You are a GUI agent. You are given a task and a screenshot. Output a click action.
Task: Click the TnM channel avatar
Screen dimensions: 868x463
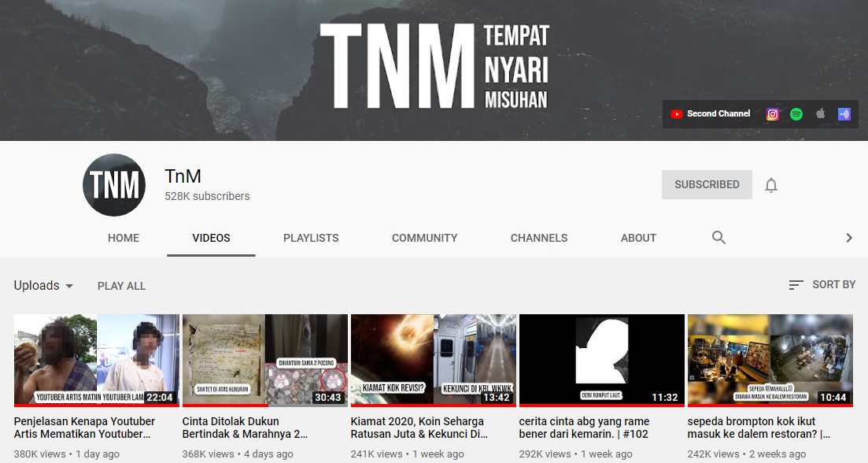[113, 184]
